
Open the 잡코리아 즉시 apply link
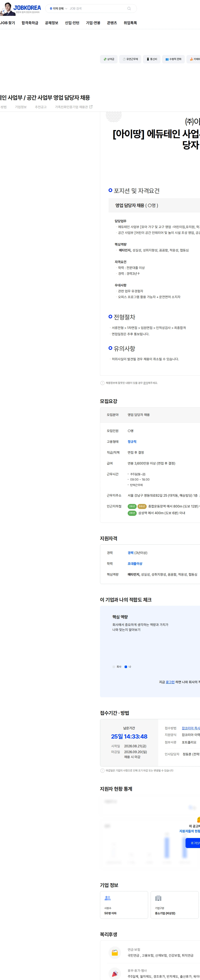click(x=191, y=728)
